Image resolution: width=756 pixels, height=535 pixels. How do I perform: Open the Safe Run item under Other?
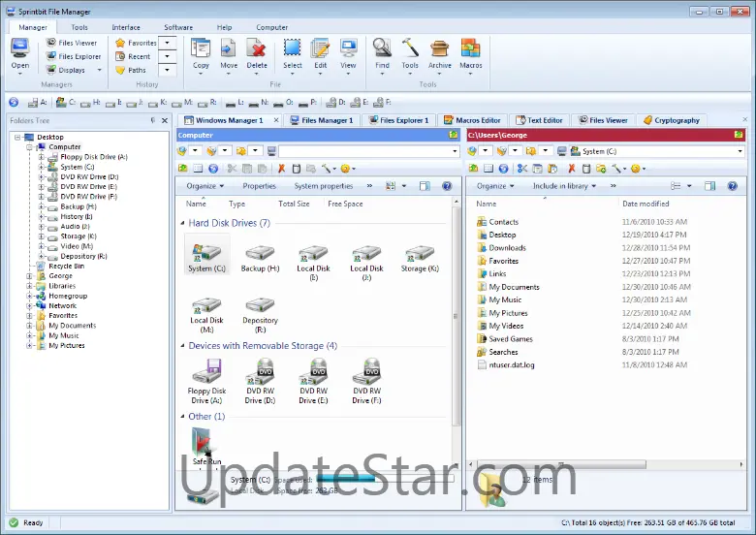point(206,447)
